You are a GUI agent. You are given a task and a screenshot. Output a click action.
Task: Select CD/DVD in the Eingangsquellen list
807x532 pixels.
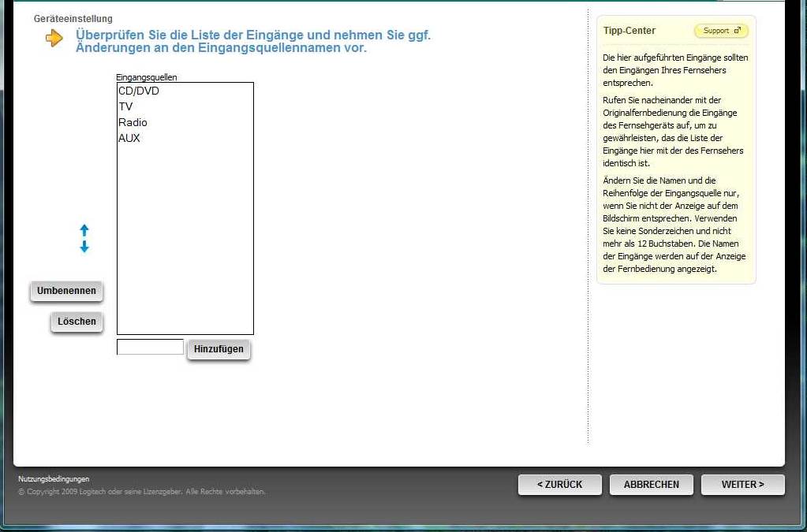click(139, 91)
